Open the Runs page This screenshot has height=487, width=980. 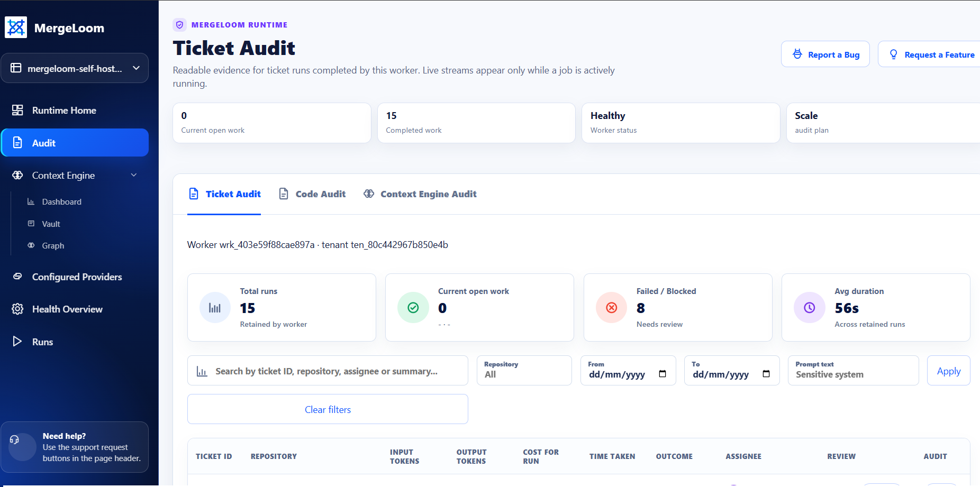(x=42, y=342)
